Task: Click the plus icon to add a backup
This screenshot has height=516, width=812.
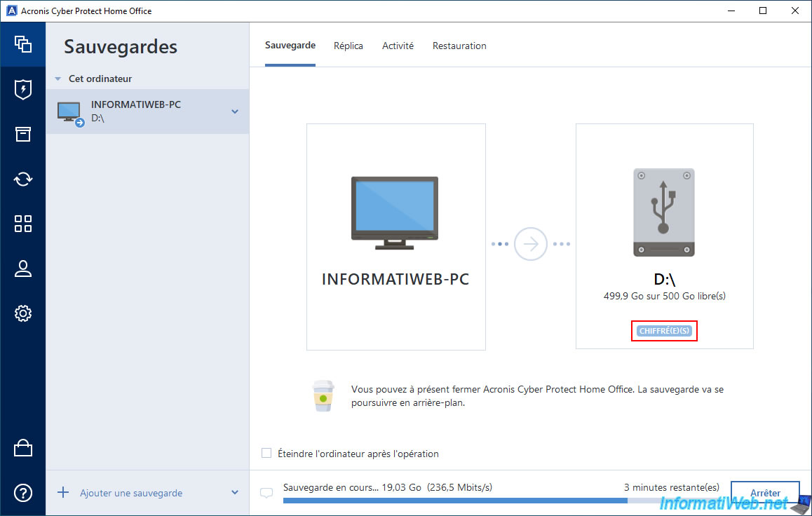Action: point(63,492)
